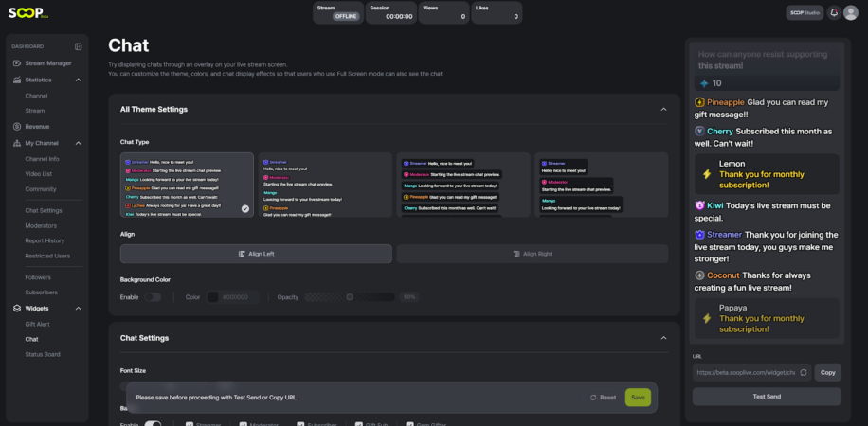
Task: Click the #000000 color hex field
Action: [x=234, y=297]
